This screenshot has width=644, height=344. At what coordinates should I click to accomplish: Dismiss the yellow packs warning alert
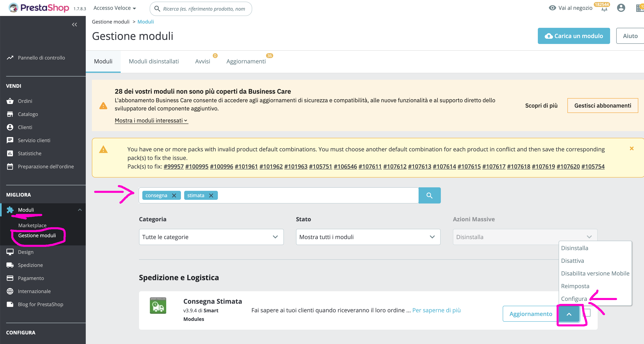(x=632, y=149)
